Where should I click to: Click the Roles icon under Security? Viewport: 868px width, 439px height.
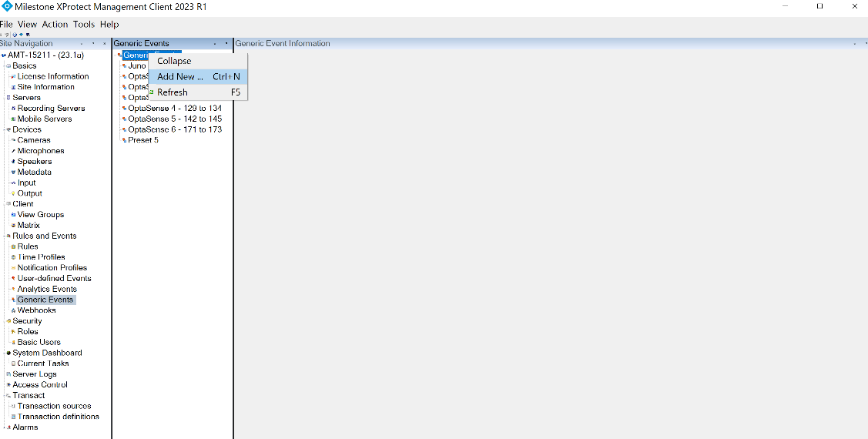pyautogui.click(x=13, y=332)
